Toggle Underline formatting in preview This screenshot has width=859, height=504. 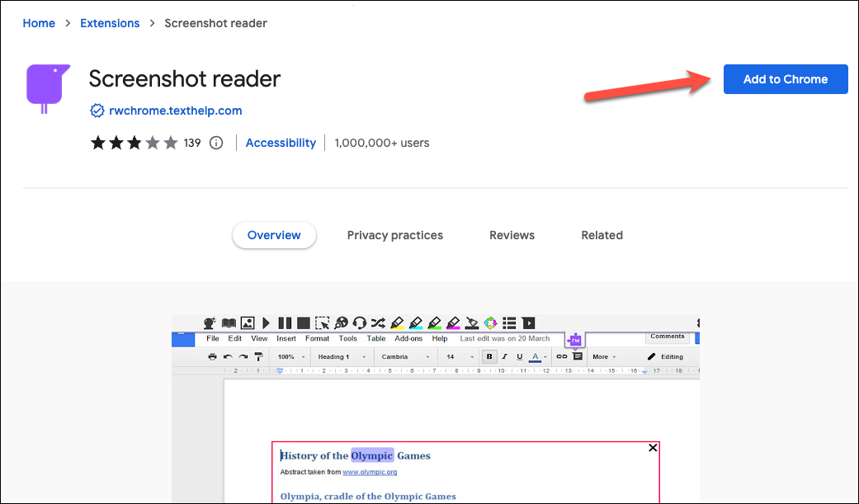520,356
